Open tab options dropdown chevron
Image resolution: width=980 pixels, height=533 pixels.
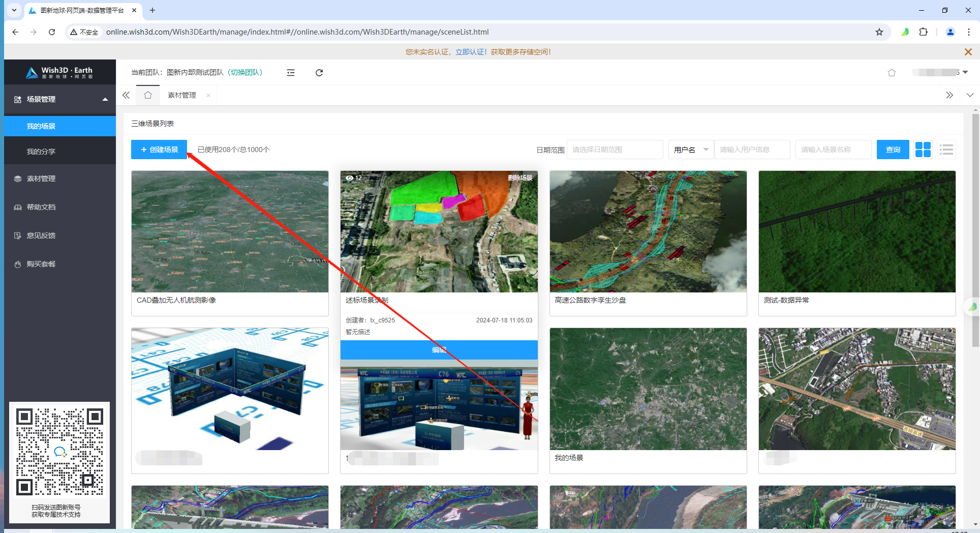pos(970,95)
